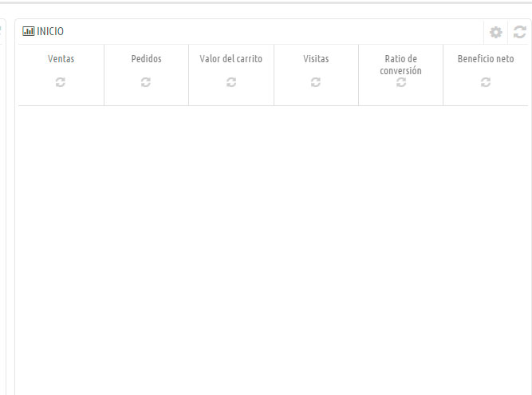Click the loading spinner under Ventas
532x395 pixels.
pos(61,82)
